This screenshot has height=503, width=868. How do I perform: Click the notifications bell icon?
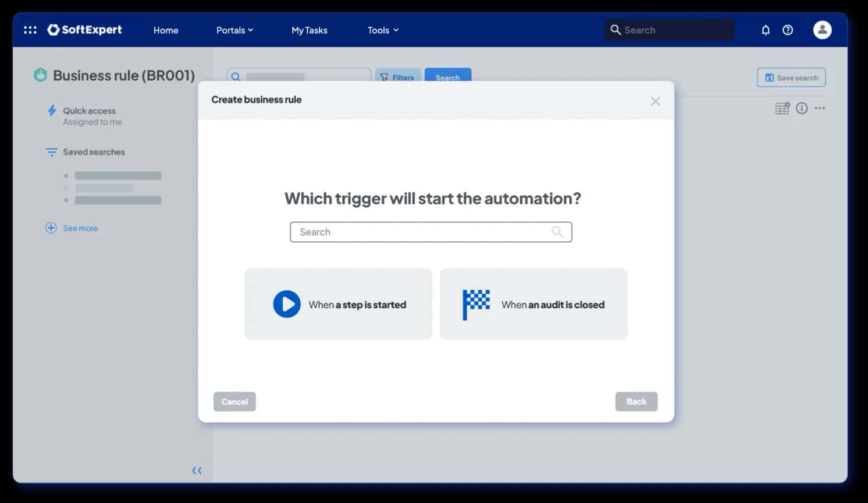pos(766,30)
